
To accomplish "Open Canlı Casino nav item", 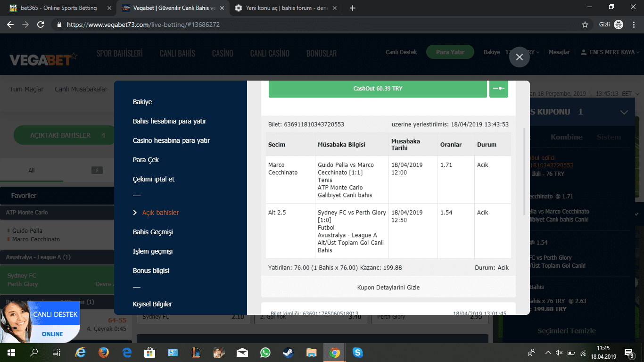I will click(x=270, y=53).
